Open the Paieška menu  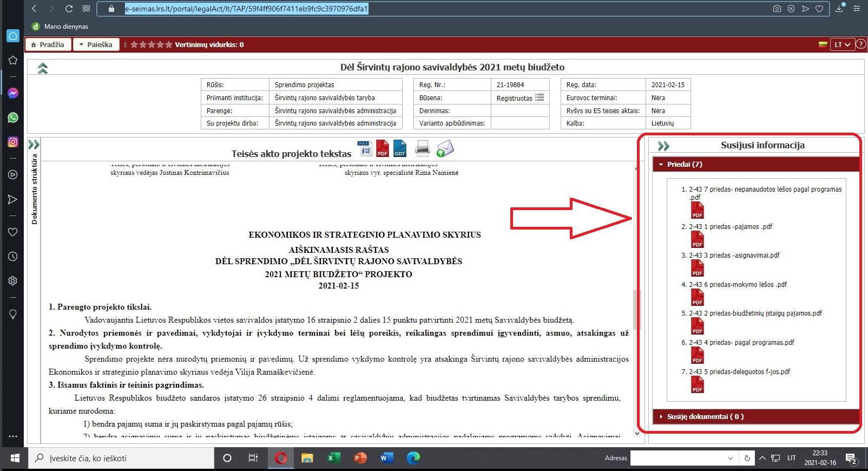[x=96, y=44]
